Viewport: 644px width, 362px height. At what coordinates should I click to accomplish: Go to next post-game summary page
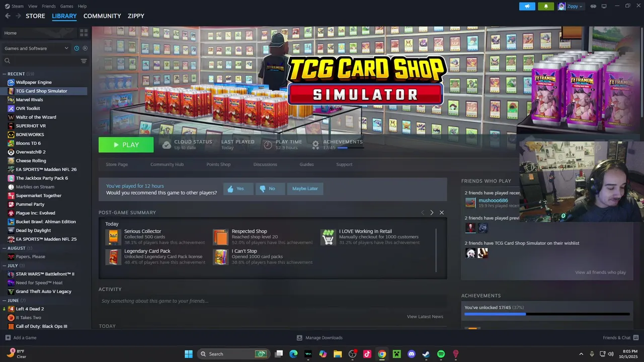pyautogui.click(x=432, y=213)
